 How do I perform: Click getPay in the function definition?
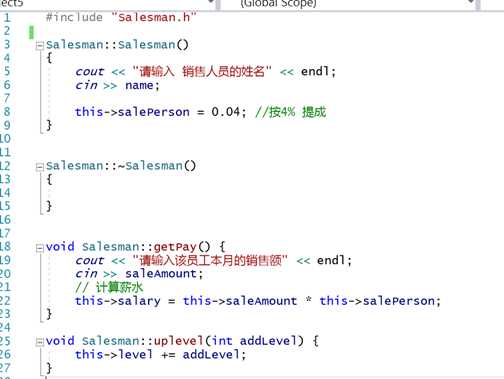[x=175, y=247]
